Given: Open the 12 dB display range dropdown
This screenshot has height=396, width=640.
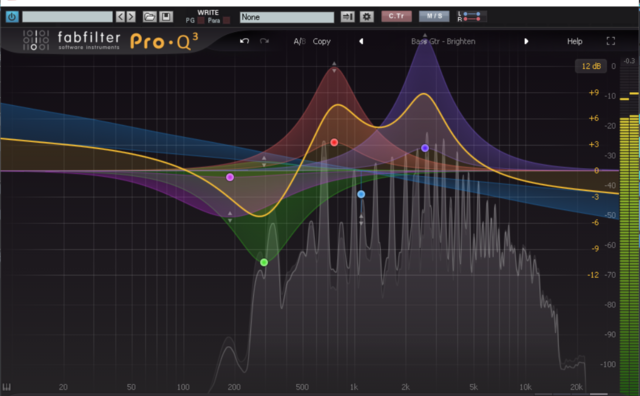Looking at the screenshot, I should (x=591, y=66).
